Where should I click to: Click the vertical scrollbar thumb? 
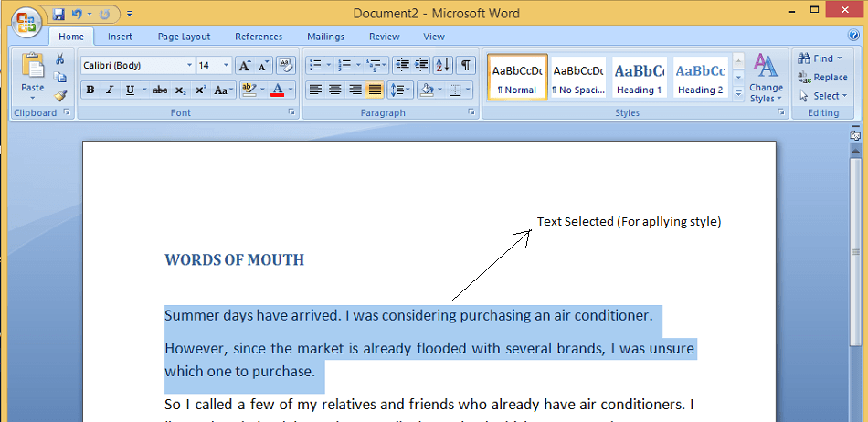[855, 253]
